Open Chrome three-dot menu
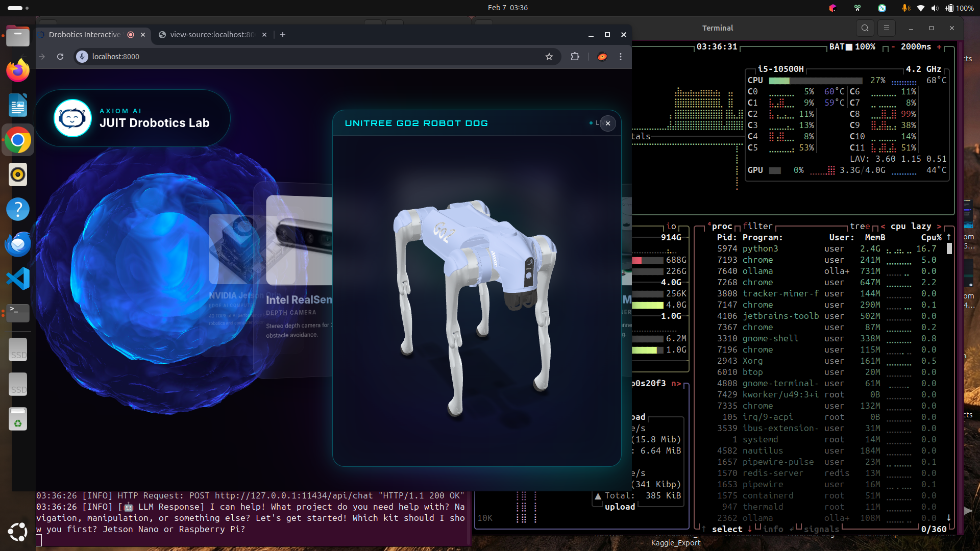Viewport: 980px width, 551px height. tap(621, 57)
